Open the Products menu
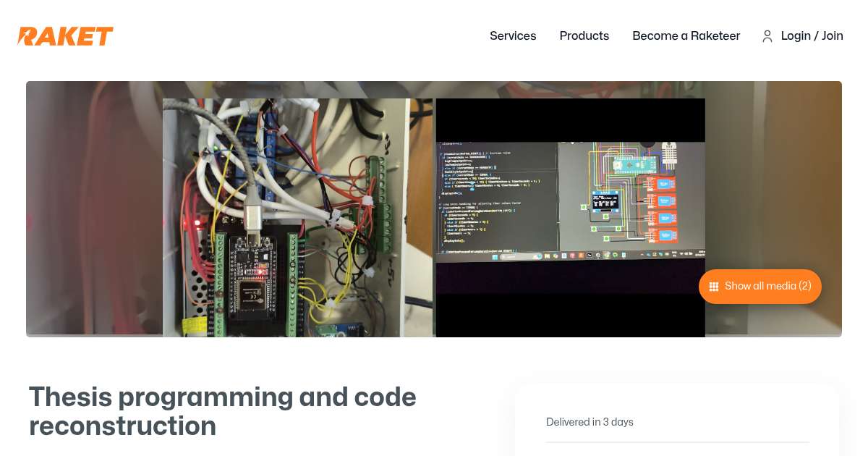The height and width of the screenshot is (456, 868). coord(584,35)
